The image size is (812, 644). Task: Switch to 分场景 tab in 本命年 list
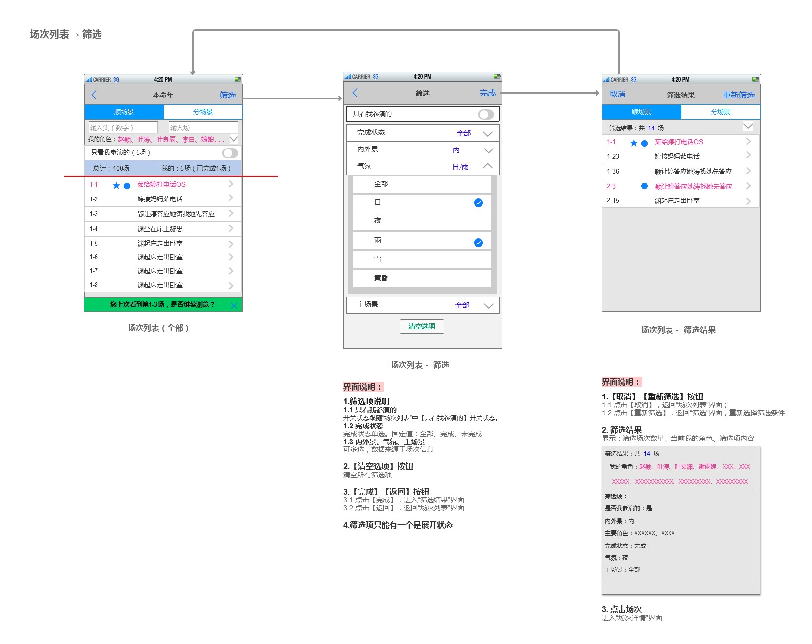(x=203, y=112)
